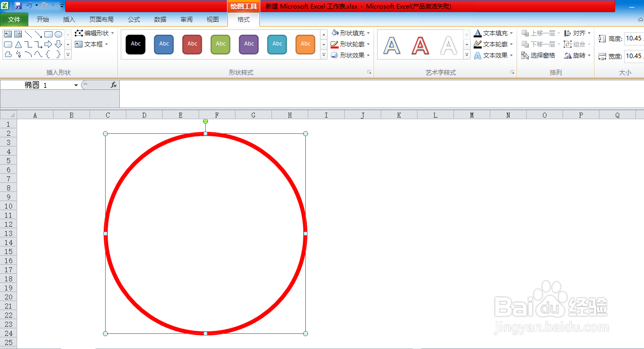Viewport: 644px width, 349px height.
Task: Apply the black Abc shape style
Action: pos(136,44)
